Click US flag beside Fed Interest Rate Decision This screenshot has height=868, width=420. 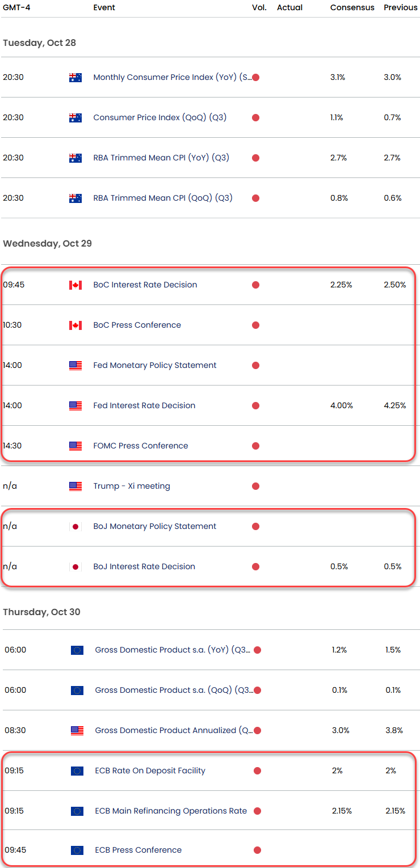(x=75, y=406)
